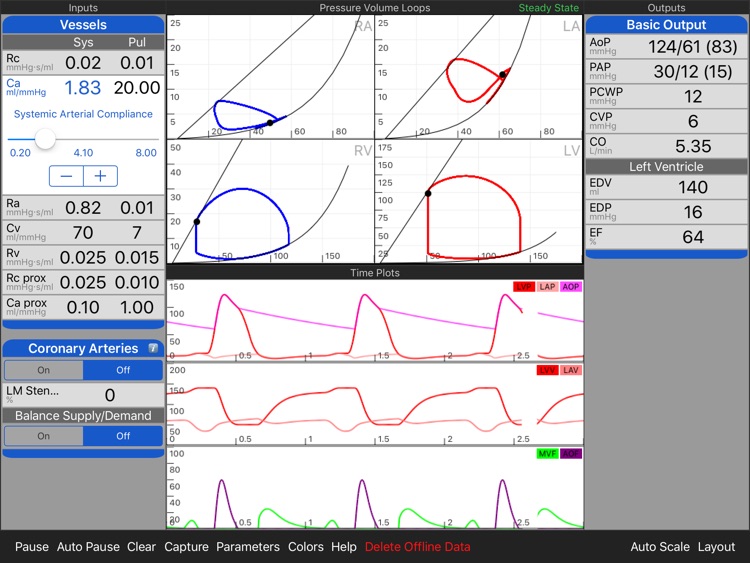Viewport: 750px width, 563px height.
Task: Click the EDV output value 140
Action: [693, 187]
